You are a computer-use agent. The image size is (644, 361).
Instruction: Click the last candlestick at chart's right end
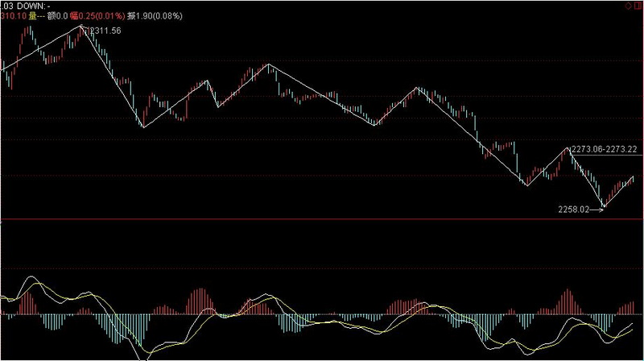634,178
